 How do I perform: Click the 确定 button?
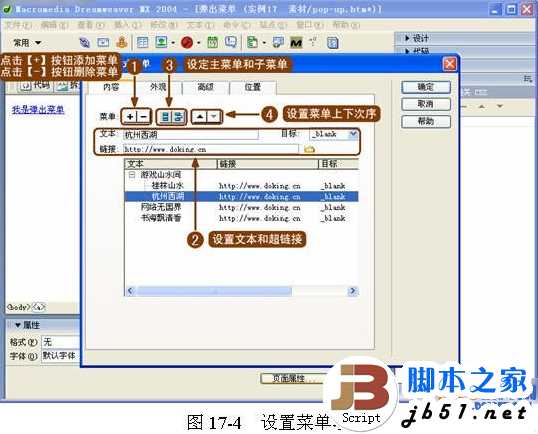click(426, 87)
